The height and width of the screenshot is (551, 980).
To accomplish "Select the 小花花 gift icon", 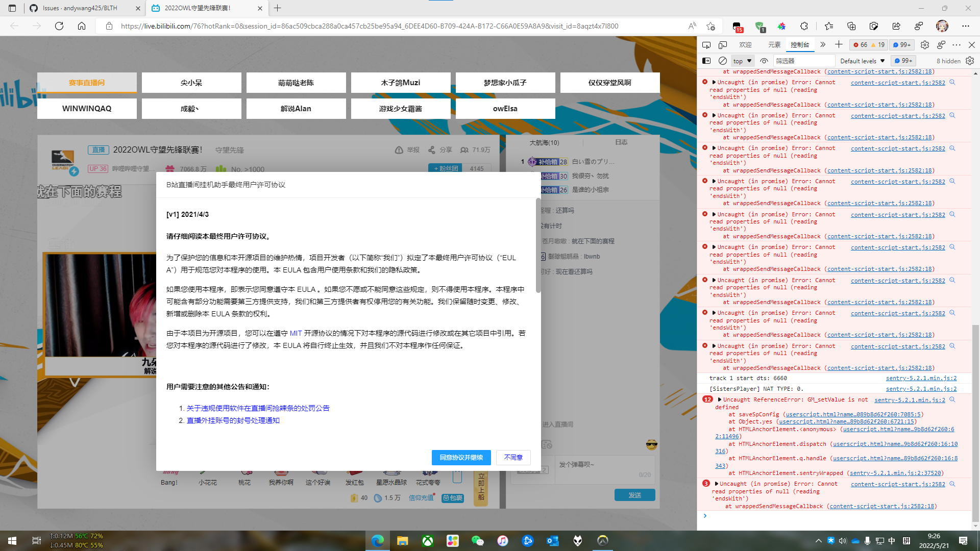I will click(x=207, y=474).
